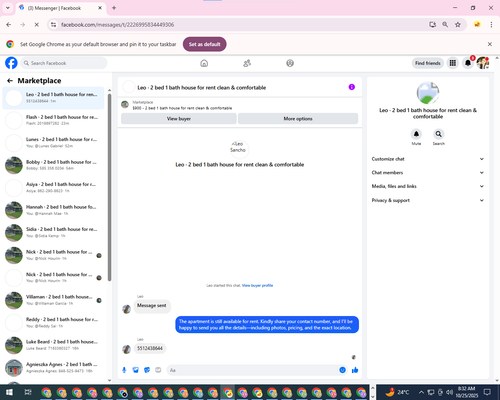Viewport: 500px width, 400px height.
Task: Stop loading the page button
Action: point(37,25)
